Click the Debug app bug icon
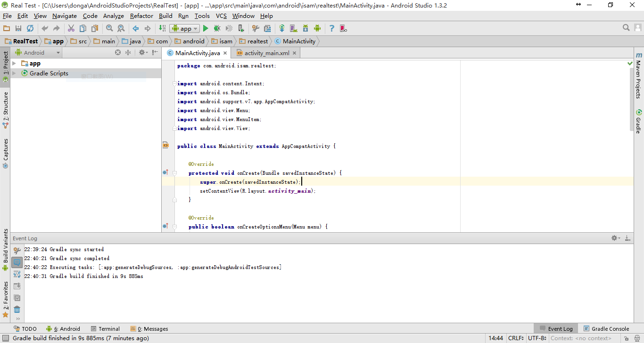 [217, 29]
